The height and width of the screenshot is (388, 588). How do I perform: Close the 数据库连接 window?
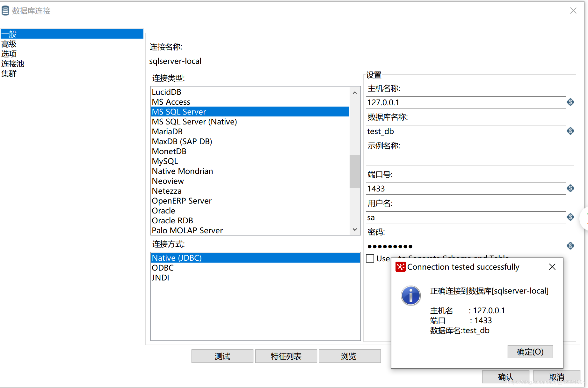pyautogui.click(x=573, y=11)
